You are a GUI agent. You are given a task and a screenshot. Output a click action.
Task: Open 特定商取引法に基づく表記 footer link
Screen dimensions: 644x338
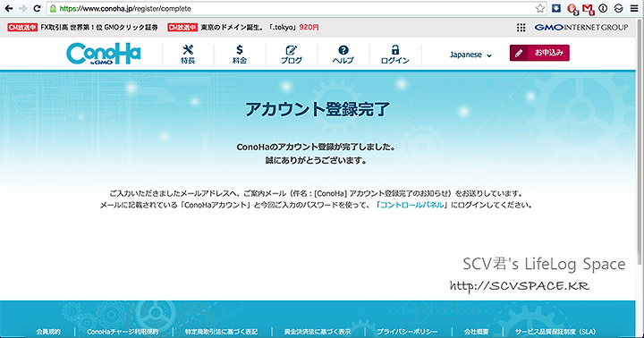click(x=222, y=332)
